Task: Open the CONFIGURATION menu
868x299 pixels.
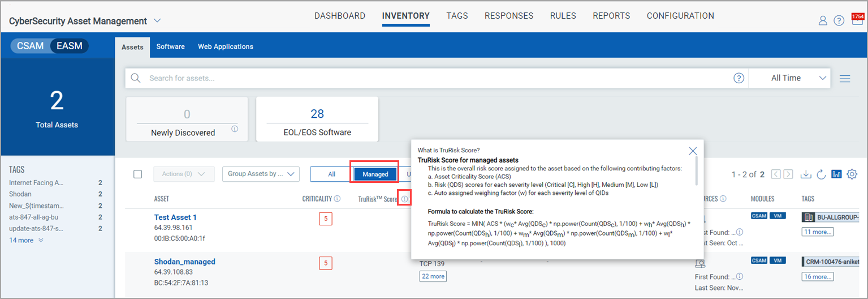Action: [680, 16]
